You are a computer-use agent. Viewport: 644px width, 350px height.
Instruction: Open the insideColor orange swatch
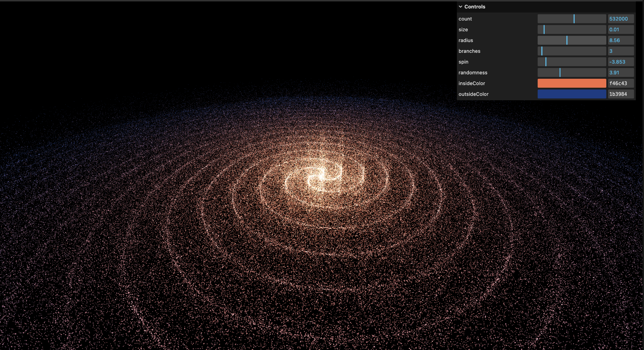[x=571, y=83]
